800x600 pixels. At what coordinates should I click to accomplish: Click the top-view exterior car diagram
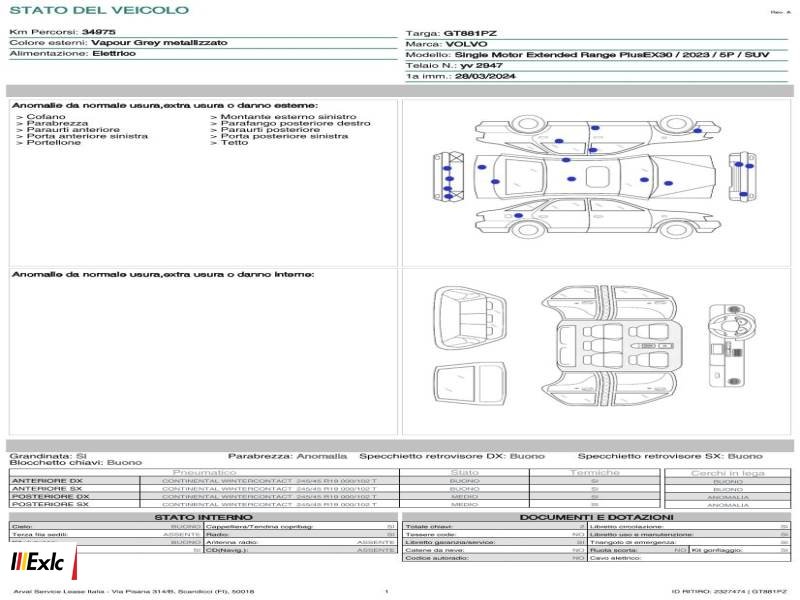point(595,177)
